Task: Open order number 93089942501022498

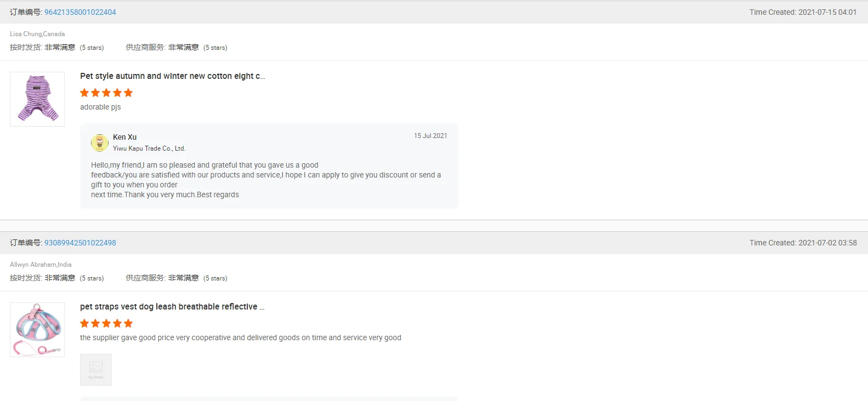Action: tap(80, 243)
